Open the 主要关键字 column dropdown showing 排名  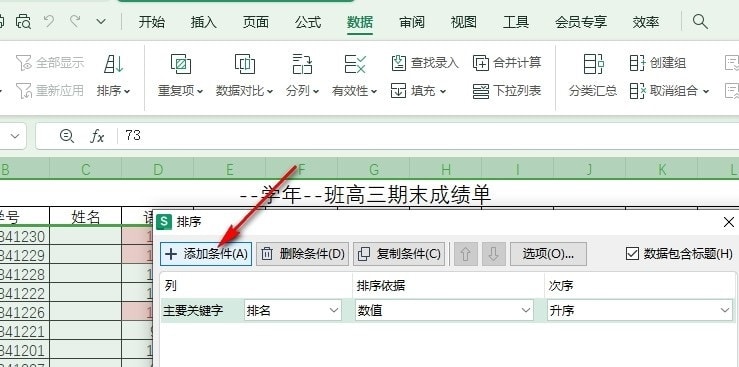tap(293, 310)
